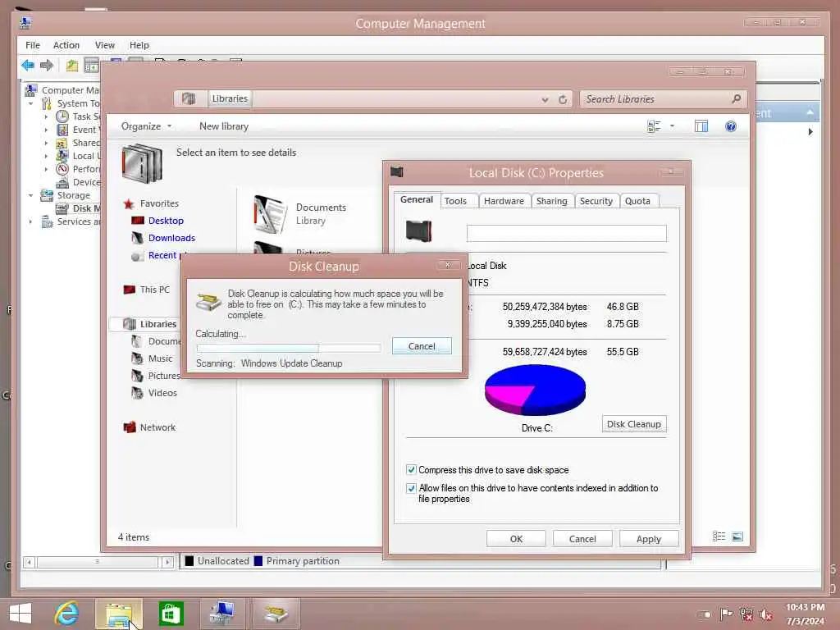The image size is (840, 630).
Task: Click the Back arrow in Computer Management toolbar
Action: pyautogui.click(x=28, y=66)
